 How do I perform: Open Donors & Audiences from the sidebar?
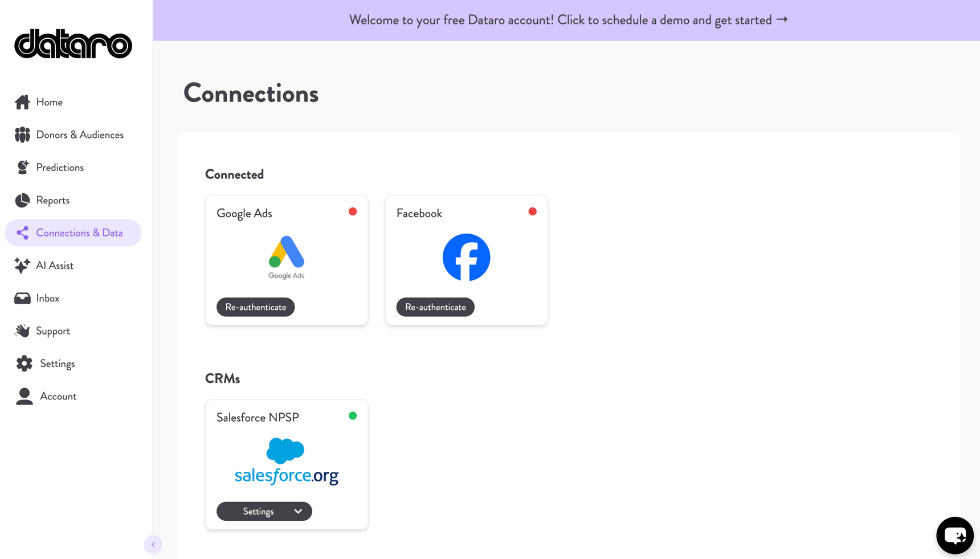click(23, 134)
